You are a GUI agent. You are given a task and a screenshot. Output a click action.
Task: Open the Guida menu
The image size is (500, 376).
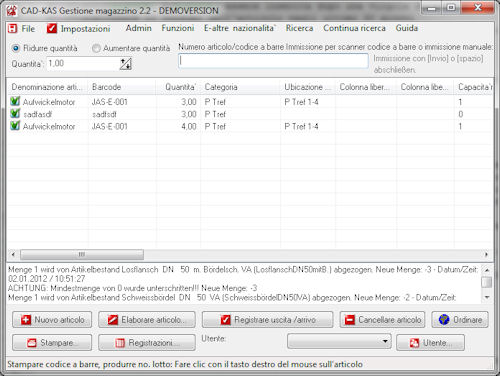pyautogui.click(x=407, y=28)
